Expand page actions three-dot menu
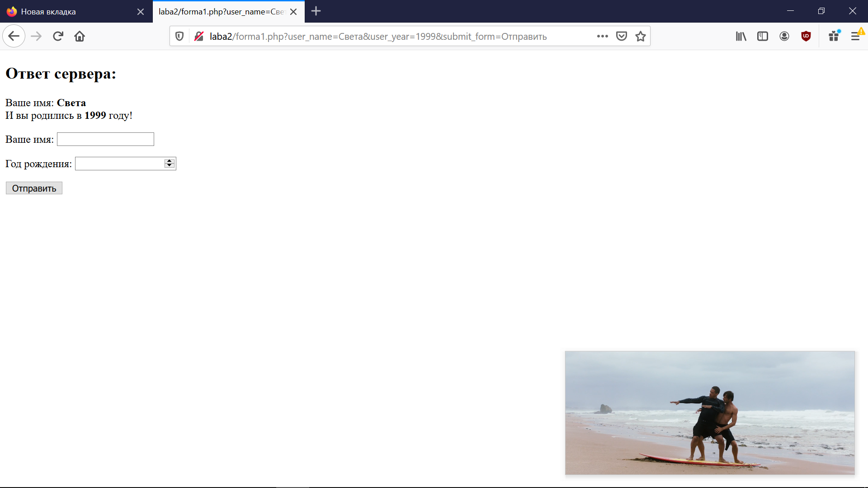Screen dimensions: 868x488 [x=602, y=36]
